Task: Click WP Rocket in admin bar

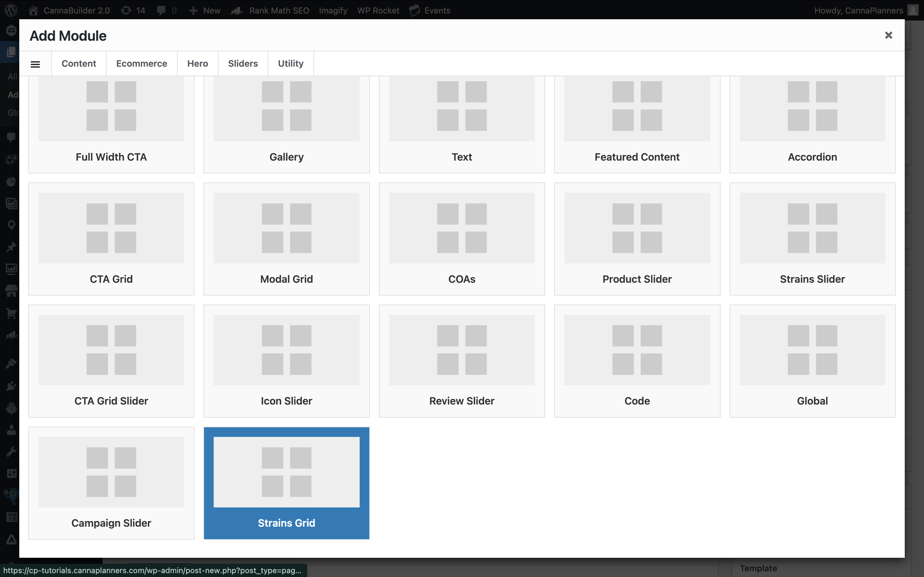Action: tap(378, 10)
